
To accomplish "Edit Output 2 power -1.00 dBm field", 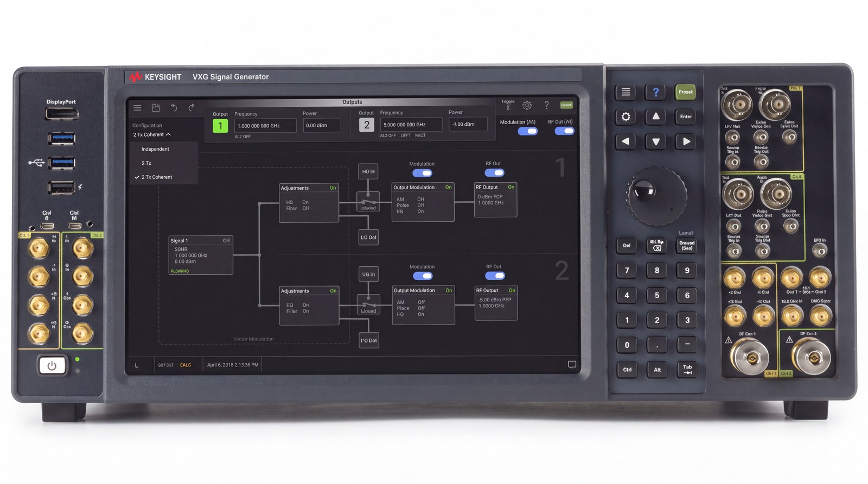I will coord(468,124).
